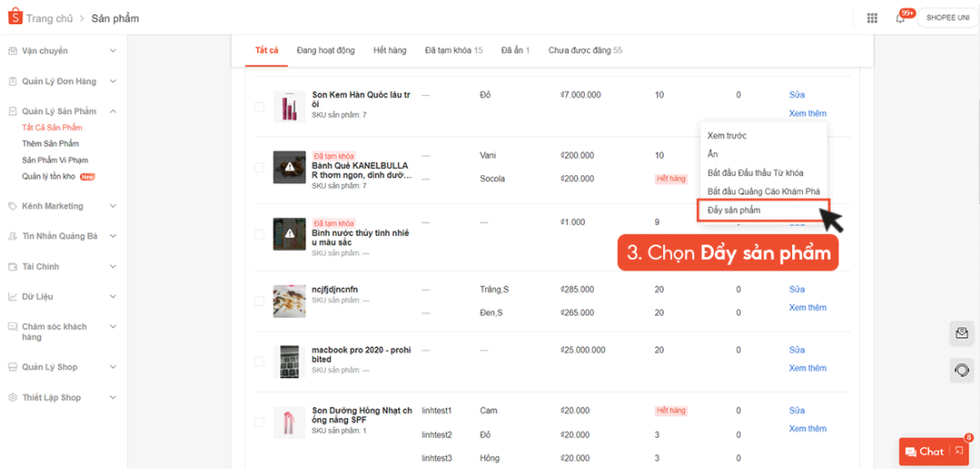
Task: Click the Bánh Quế KANELBULLAR product thumbnail
Action: 289,167
